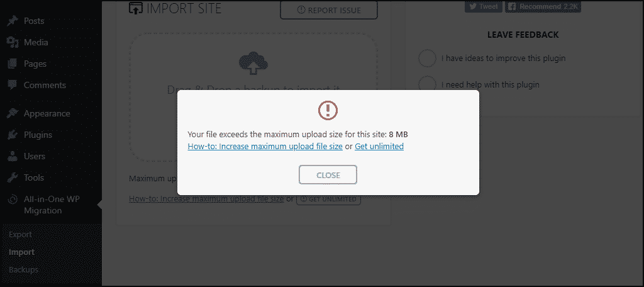Open the "Get unlimited" link in dialog
Screen dimensions: 644x287
(379, 146)
